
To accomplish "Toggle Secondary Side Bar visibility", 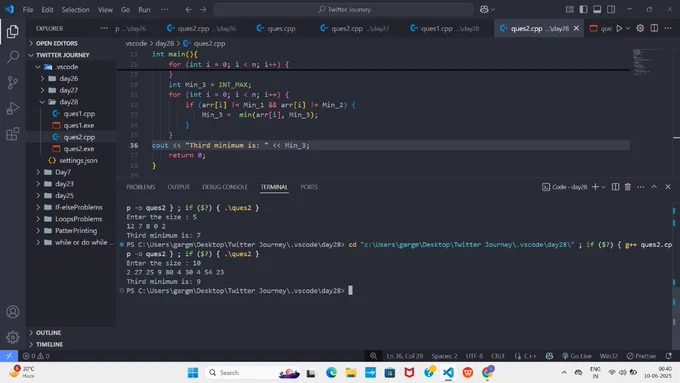I will 611,9.
